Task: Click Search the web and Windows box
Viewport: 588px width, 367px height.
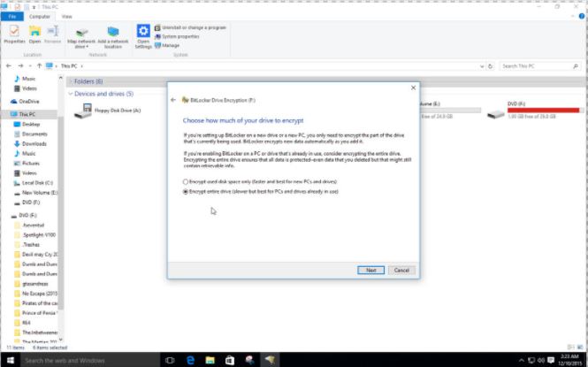Action: tap(90, 360)
